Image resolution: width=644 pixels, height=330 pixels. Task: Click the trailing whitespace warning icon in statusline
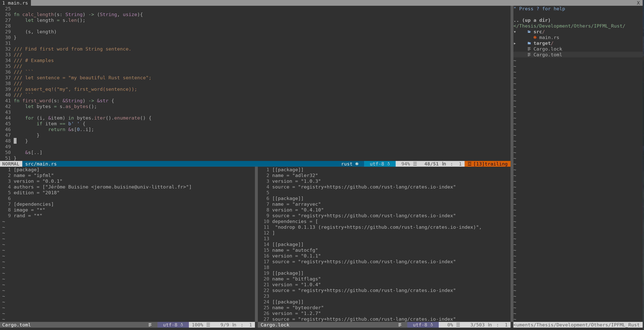point(469,164)
